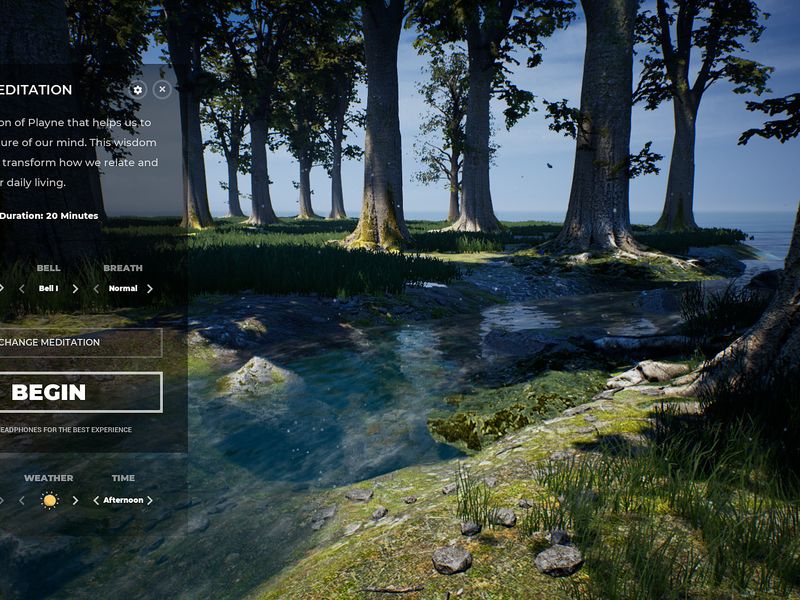Go to previous time of day
Image resolution: width=800 pixels, height=600 pixels.
coord(96,501)
